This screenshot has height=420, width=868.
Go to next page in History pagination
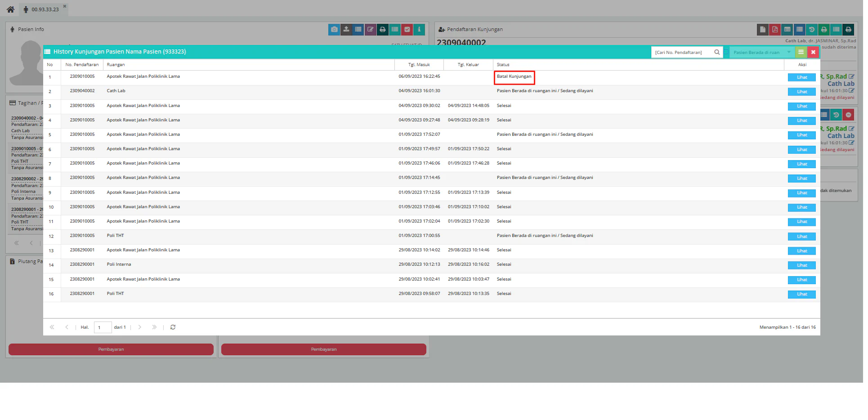point(139,327)
